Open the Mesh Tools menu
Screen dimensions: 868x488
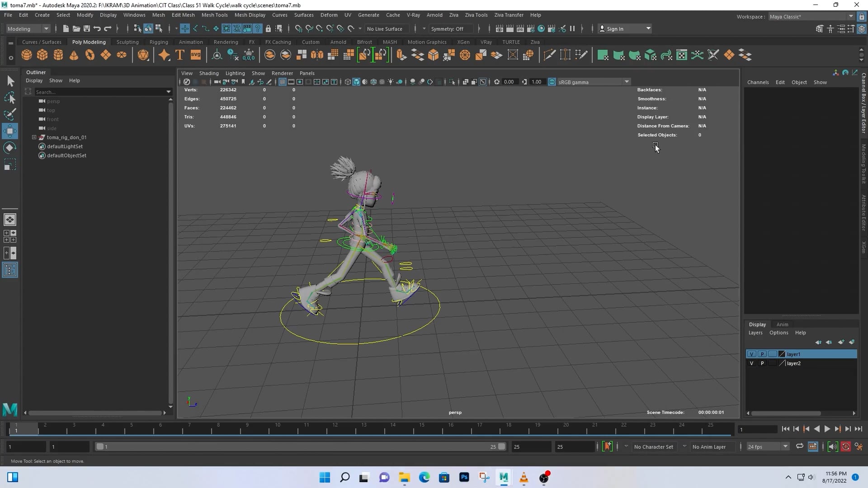tap(214, 15)
